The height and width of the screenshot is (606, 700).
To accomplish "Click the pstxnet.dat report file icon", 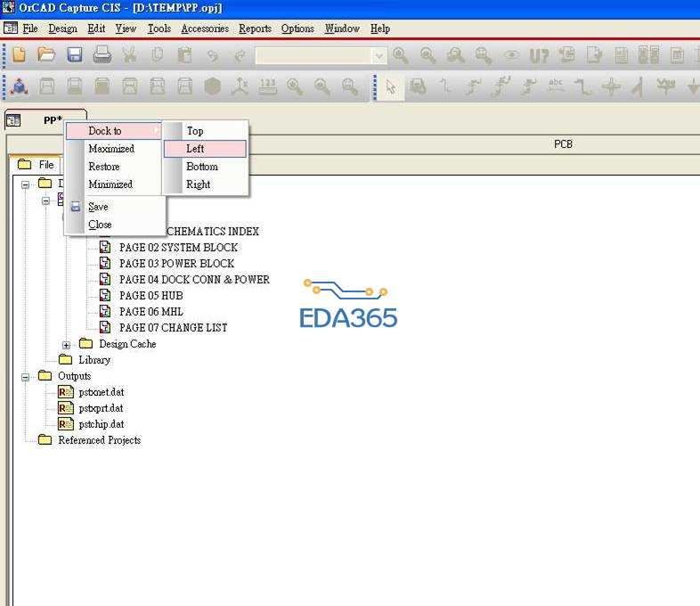I will [66, 392].
